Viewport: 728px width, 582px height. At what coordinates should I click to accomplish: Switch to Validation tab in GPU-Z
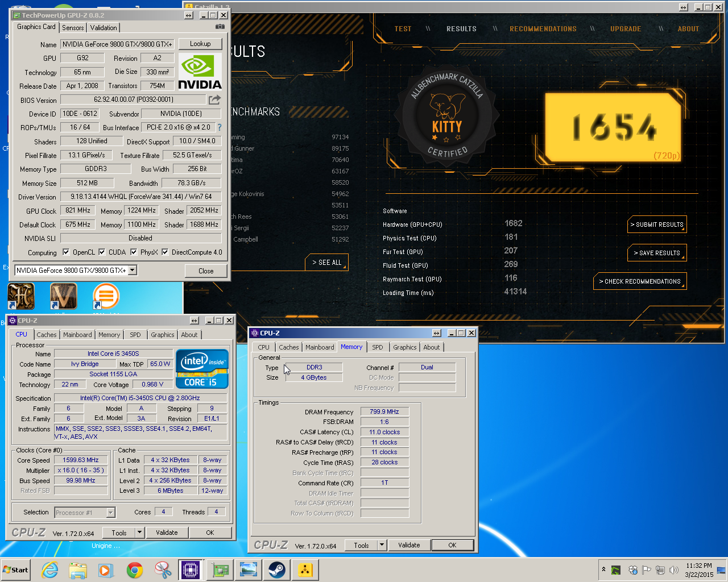click(104, 28)
